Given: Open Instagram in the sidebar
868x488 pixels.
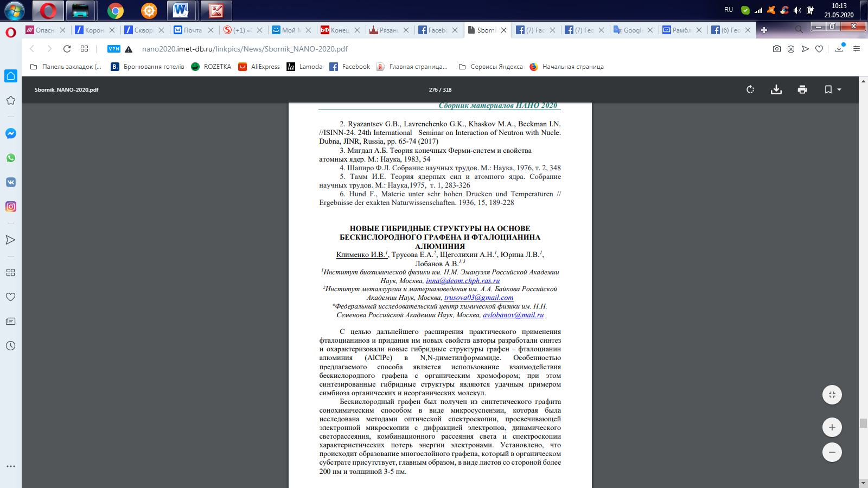Looking at the screenshot, I should point(11,207).
